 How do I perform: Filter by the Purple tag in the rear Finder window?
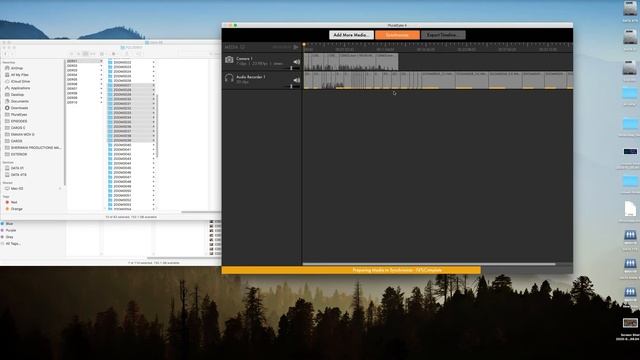tap(10, 230)
